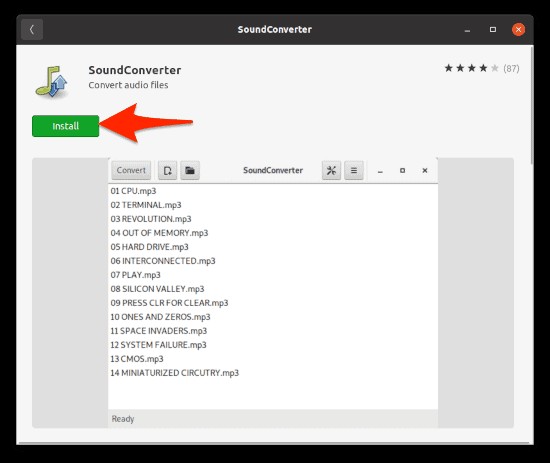Go back using the header back arrow

(x=32, y=29)
